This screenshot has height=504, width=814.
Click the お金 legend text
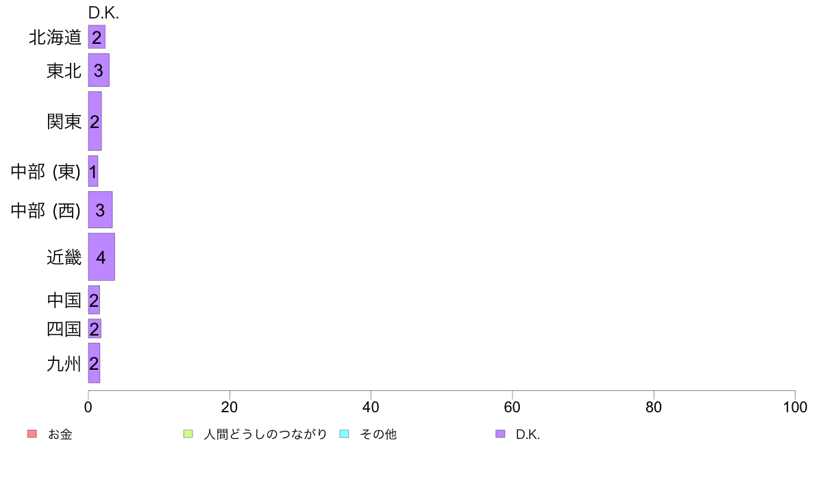pos(60,434)
